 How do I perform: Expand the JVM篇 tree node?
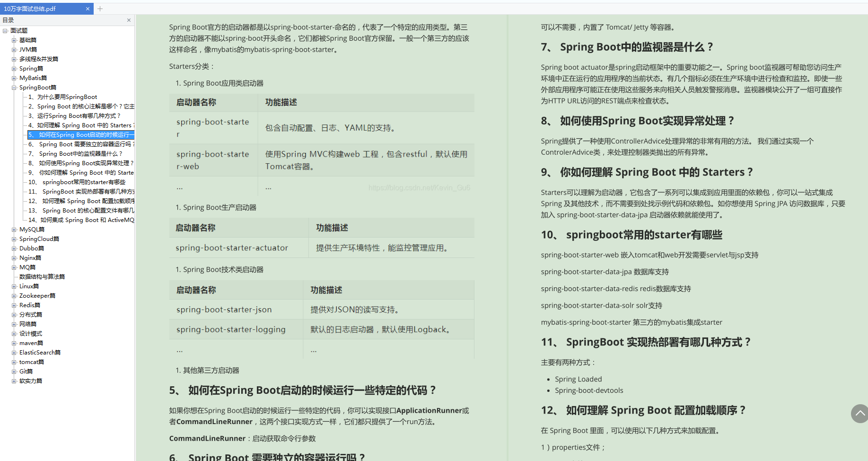coord(14,50)
